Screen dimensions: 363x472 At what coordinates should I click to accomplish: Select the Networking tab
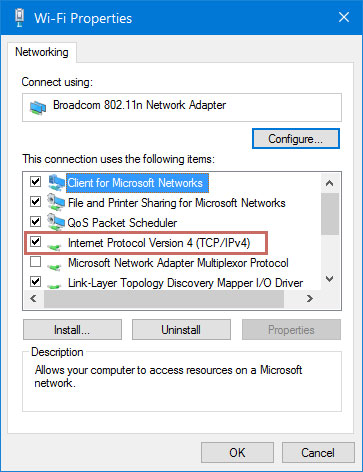pos(42,52)
